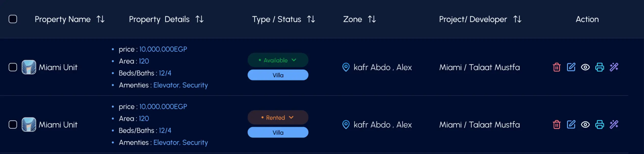View the Available Miami Unit details
The image size is (644, 154).
(585, 67)
